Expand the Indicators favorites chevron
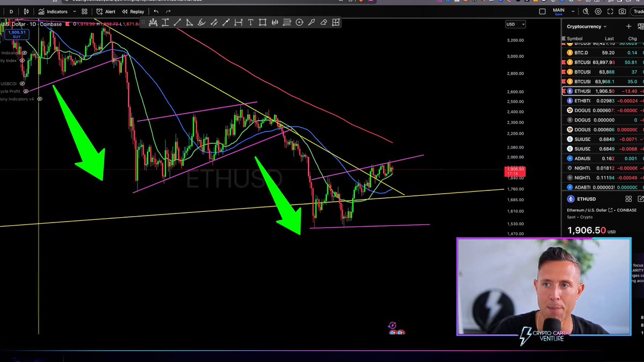Viewport: 644px width, 362px height. 75,11
